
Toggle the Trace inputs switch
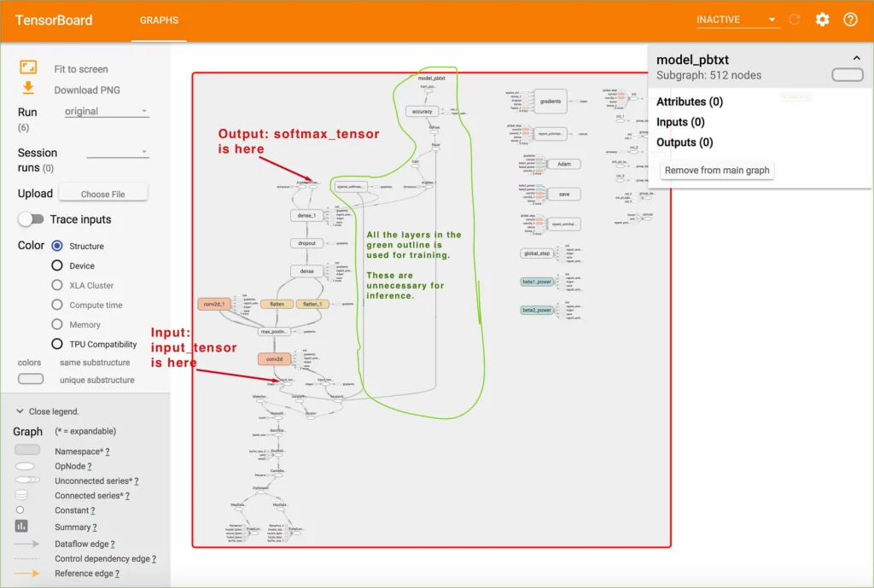(x=31, y=219)
